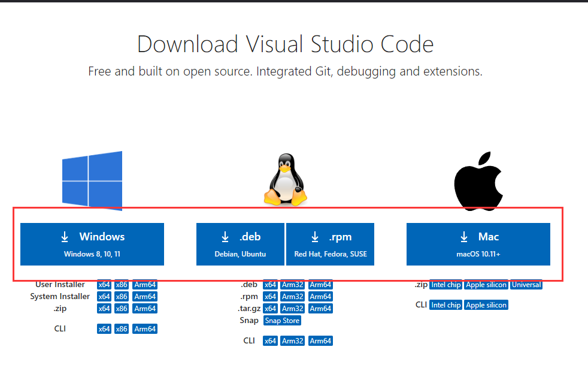Click the 'System Installer' label
The height and width of the screenshot is (380, 588).
click(60, 297)
